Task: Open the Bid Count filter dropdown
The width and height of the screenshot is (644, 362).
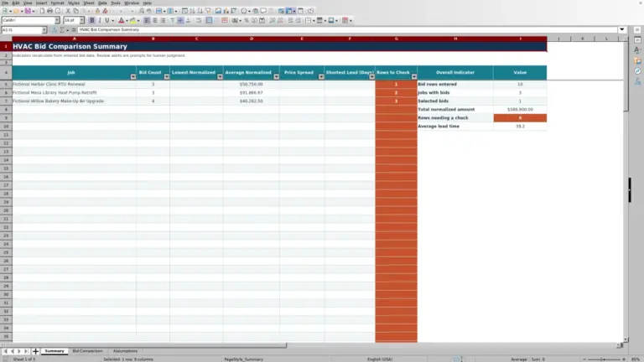Action: [166, 77]
